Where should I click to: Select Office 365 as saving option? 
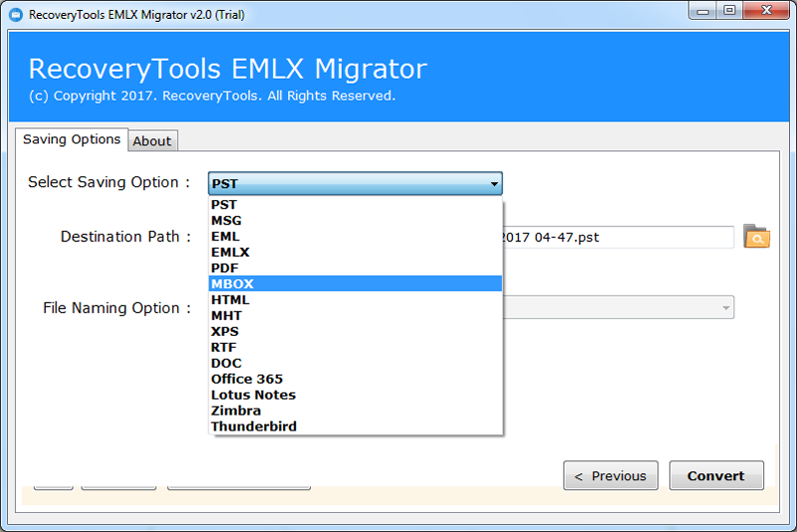tap(356, 379)
